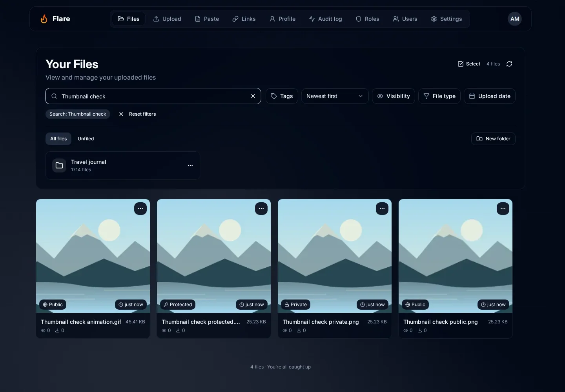
Task: Open the Users page
Action: 405,19
